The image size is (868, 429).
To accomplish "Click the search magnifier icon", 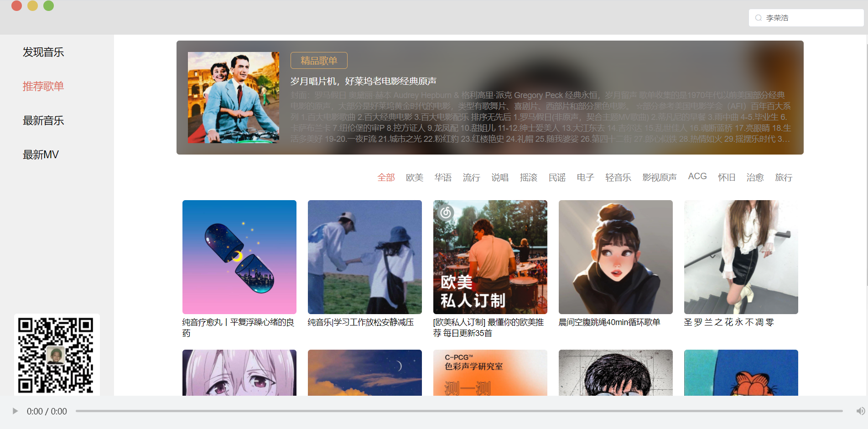I will click(759, 18).
